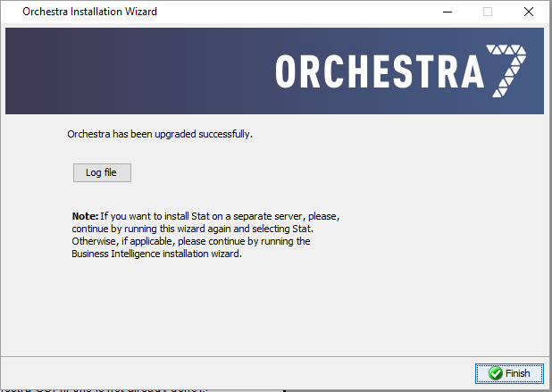Click the ORCHESTRA wordmark in the banner
This screenshot has width=552, height=392.
click(380, 71)
